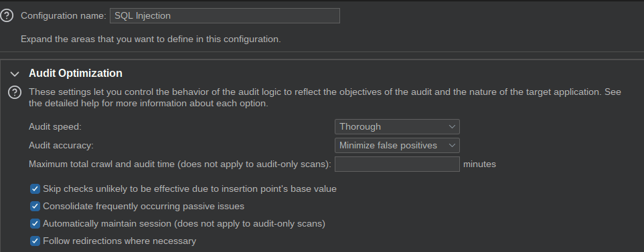Click the help icon under Audit Optimization
Image resolution: width=644 pixels, height=252 pixels.
pos(15,92)
